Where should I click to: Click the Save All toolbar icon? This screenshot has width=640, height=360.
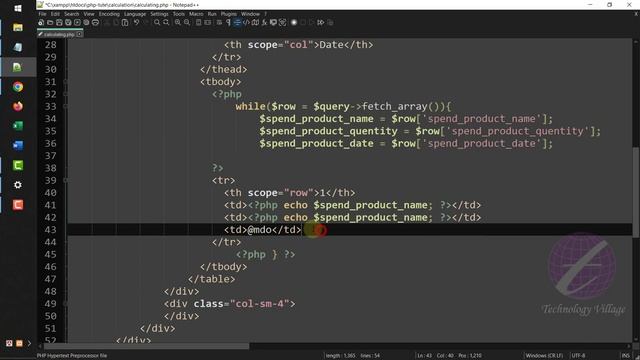(68, 22)
